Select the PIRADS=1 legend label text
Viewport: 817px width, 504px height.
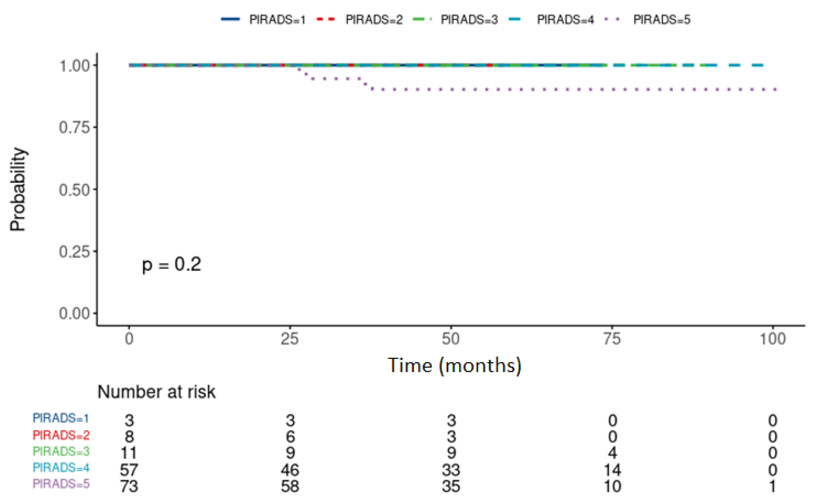(277, 20)
